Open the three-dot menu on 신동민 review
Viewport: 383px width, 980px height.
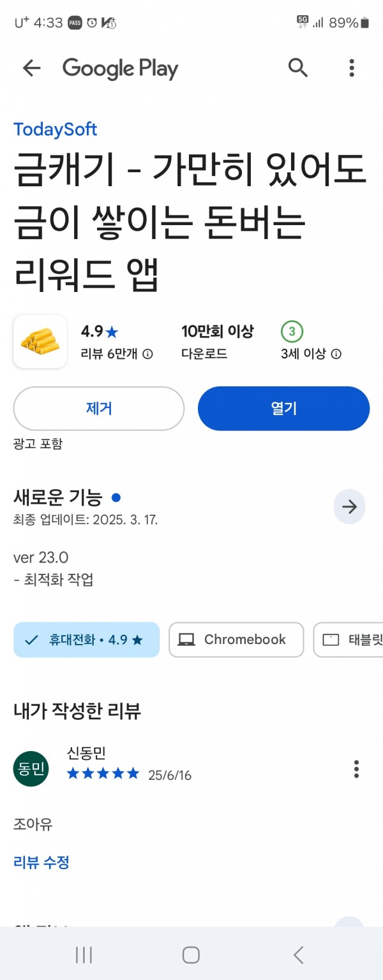pyautogui.click(x=356, y=769)
